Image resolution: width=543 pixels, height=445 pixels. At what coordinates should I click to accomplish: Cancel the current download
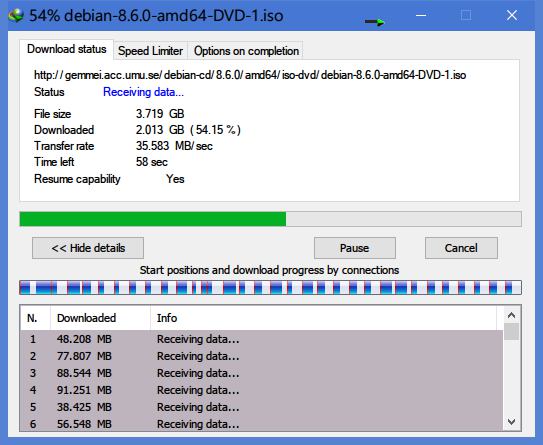(461, 248)
